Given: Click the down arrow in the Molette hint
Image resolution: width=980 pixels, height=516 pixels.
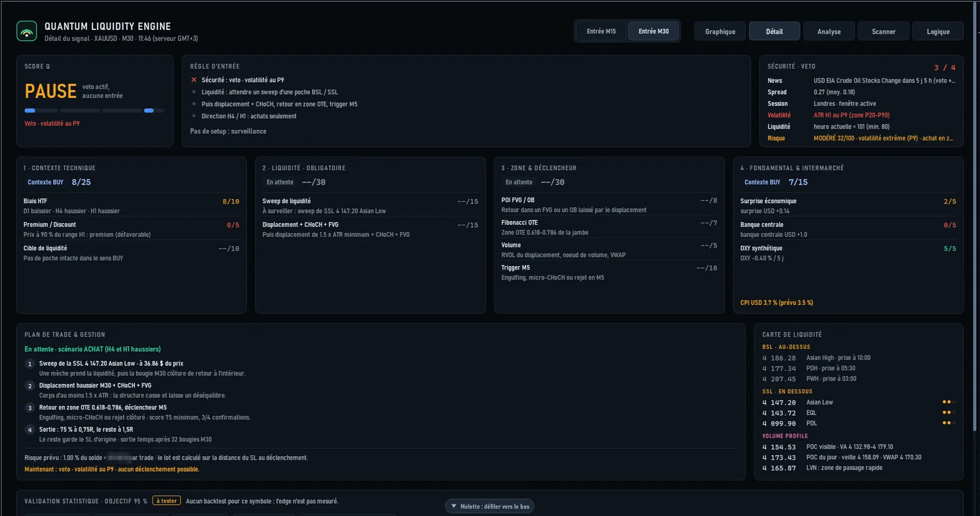Looking at the screenshot, I should click(x=454, y=506).
